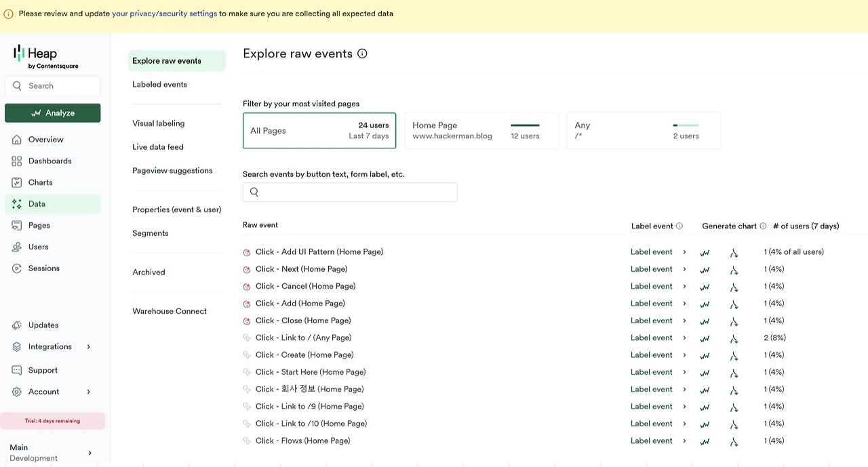868x467 pixels.
Task: Open Labeled events section
Action: [159, 85]
